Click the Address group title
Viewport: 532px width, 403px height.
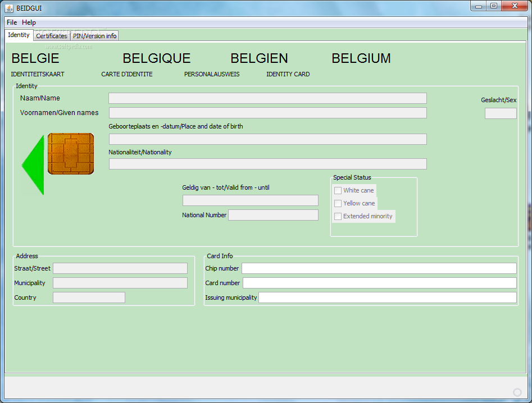click(27, 256)
